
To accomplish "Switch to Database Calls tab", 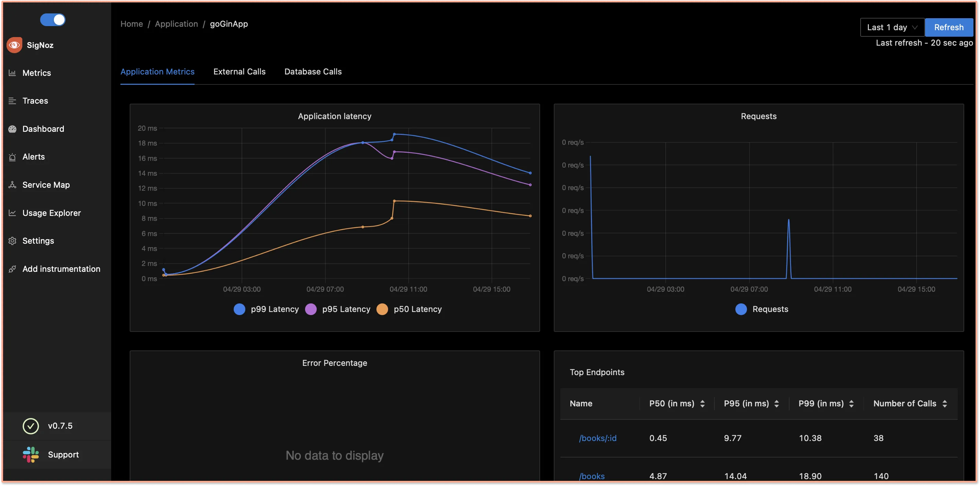I will pyautogui.click(x=313, y=71).
